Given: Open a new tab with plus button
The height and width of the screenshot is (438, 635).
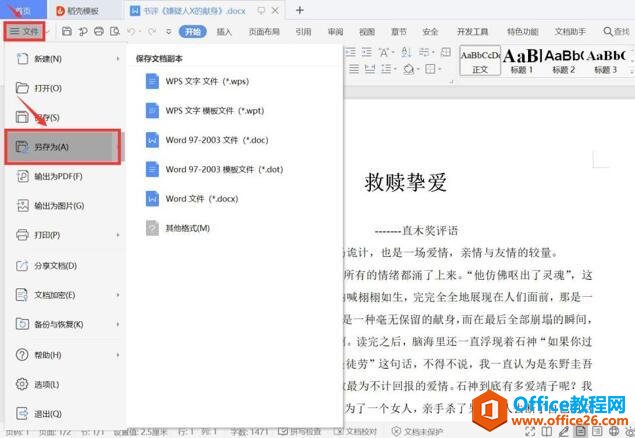Looking at the screenshot, I should tap(300, 10).
